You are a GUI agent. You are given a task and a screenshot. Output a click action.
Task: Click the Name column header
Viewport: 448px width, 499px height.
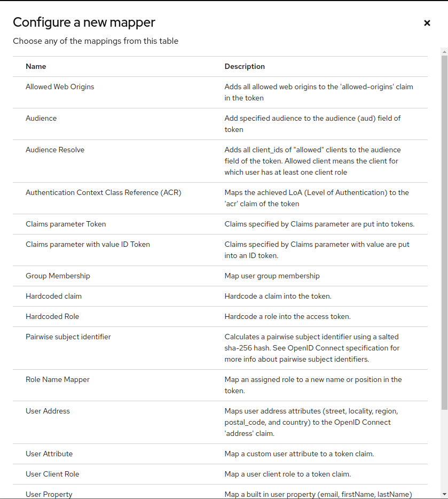(x=36, y=66)
